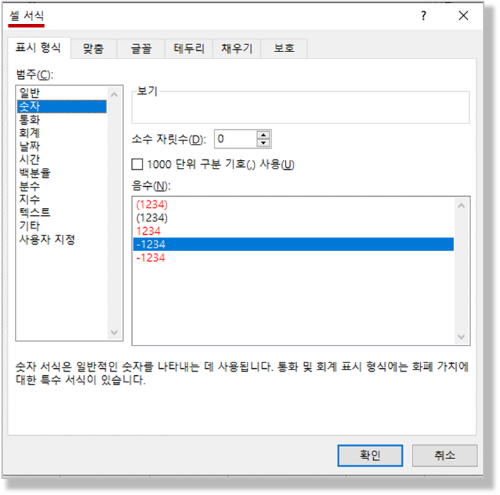
Task: Close the 셀 서식 dialog
Action: (463, 15)
